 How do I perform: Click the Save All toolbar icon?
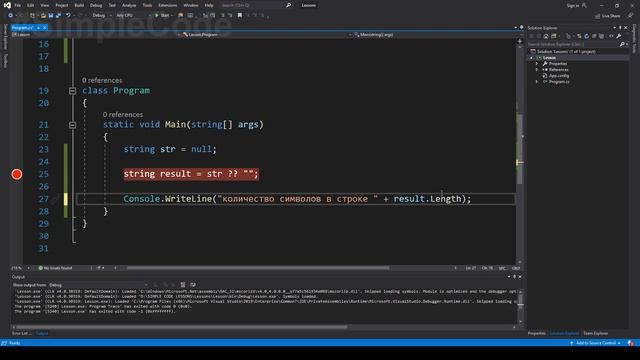58,16
